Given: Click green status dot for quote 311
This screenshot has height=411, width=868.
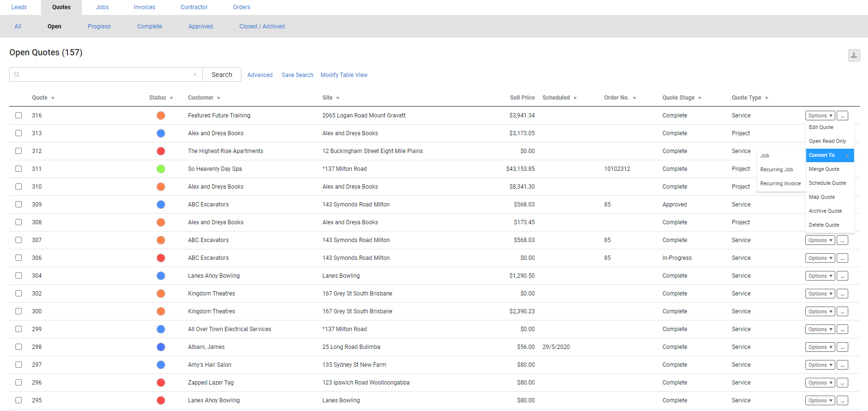Looking at the screenshot, I should [161, 169].
